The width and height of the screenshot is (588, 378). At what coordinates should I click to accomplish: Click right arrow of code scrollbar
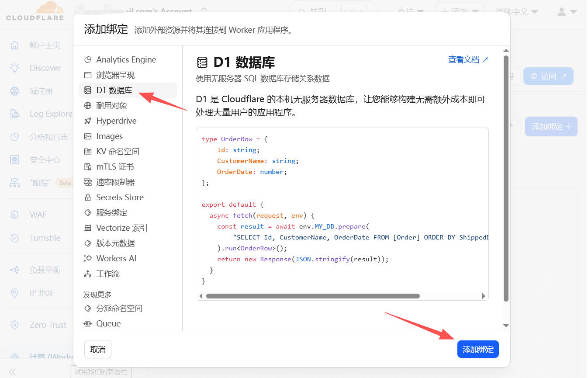pyautogui.click(x=484, y=296)
